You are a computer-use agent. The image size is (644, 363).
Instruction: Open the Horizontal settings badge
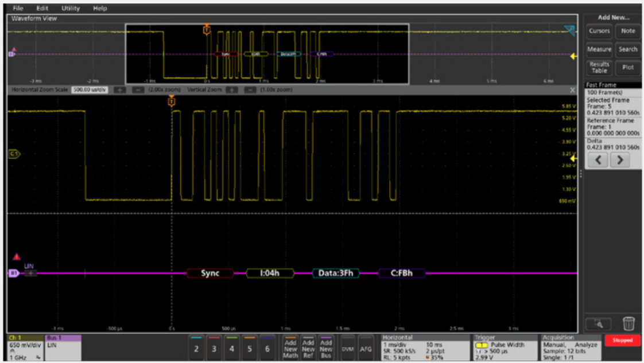point(425,348)
